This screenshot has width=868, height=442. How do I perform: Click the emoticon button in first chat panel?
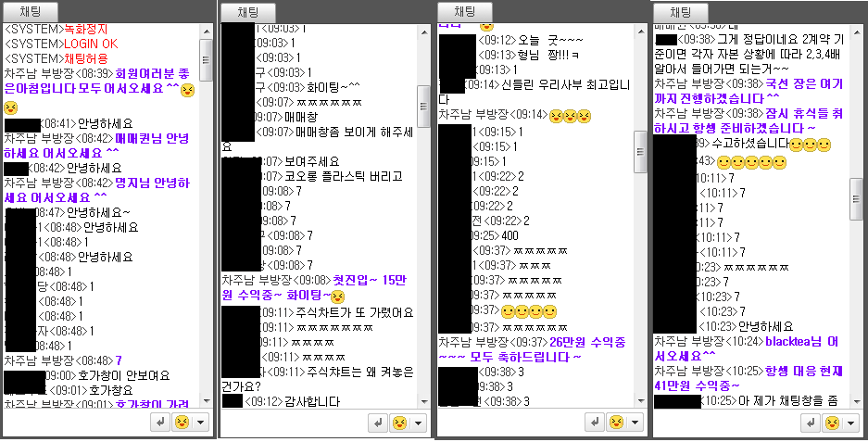click(x=182, y=423)
